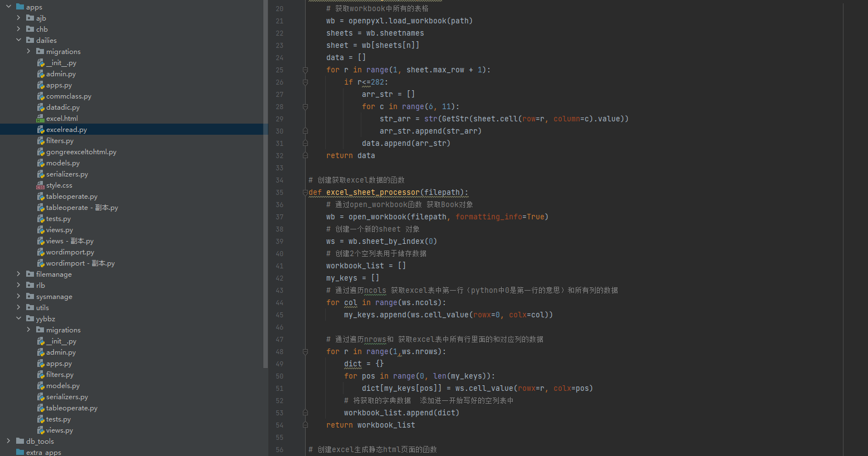This screenshot has height=456, width=868.
Task: Open tableoperate.py in the dailies folder
Action: 72,197
